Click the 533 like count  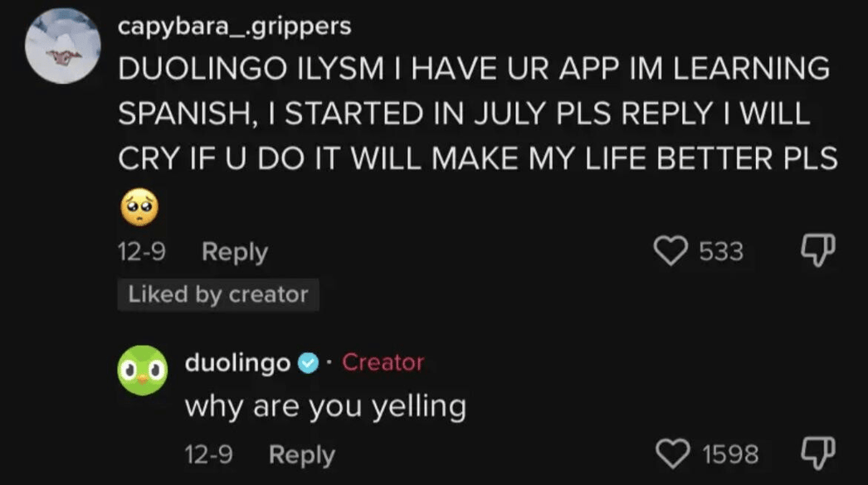click(720, 251)
